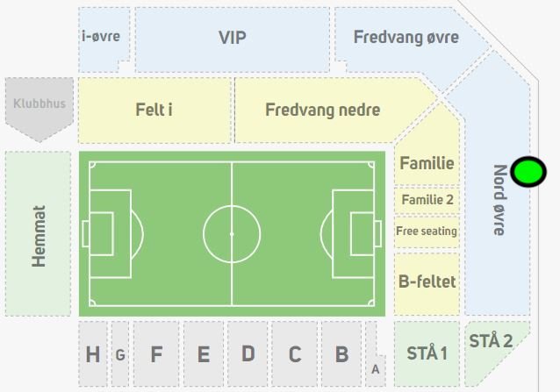Viewport: 560px width, 392px height.
Task: Select the VIP seating section
Action: click(x=232, y=39)
